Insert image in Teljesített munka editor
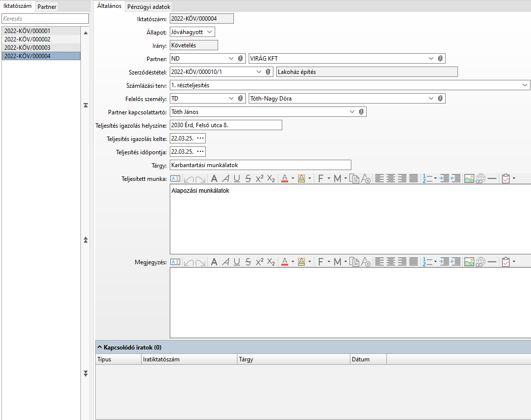The height and width of the screenshot is (420, 531). pos(469,178)
